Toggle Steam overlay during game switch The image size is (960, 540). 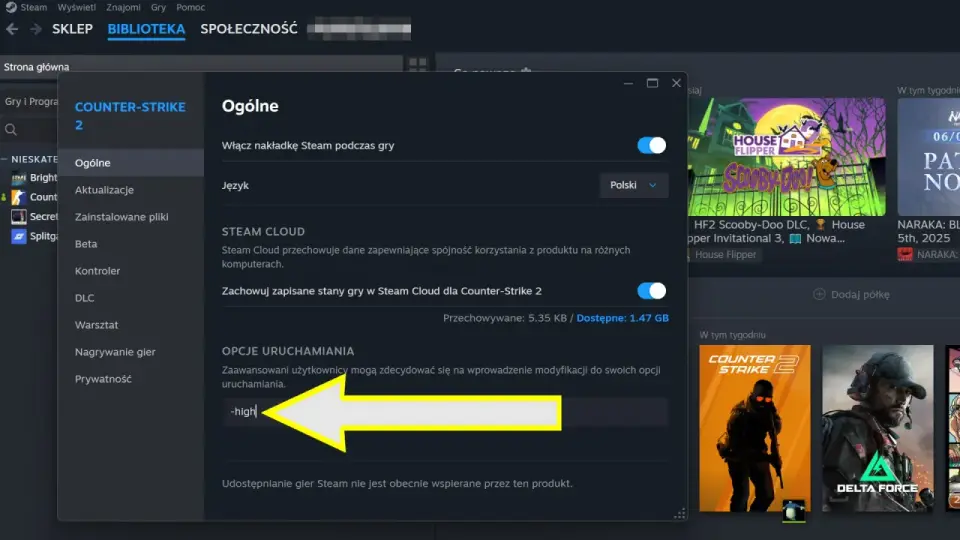tap(651, 145)
